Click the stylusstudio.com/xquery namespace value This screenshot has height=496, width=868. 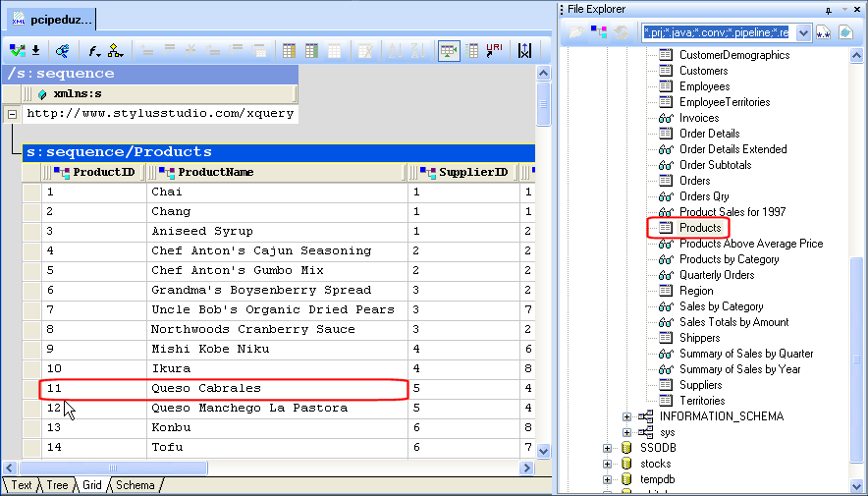point(160,114)
